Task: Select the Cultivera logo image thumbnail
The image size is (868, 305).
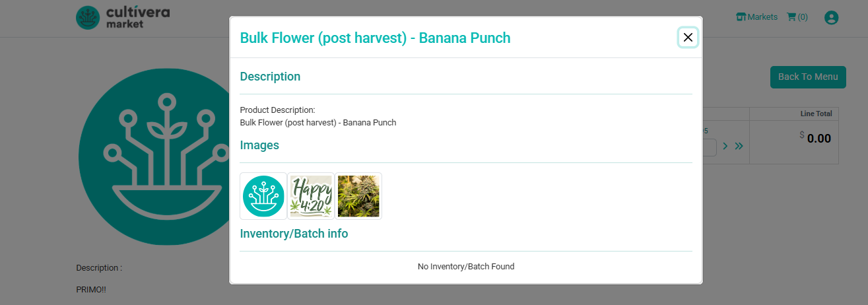Action: (263, 196)
